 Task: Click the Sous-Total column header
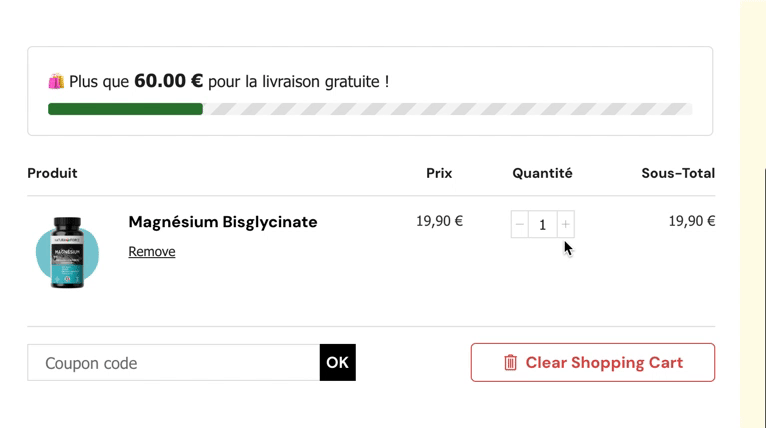tap(678, 173)
